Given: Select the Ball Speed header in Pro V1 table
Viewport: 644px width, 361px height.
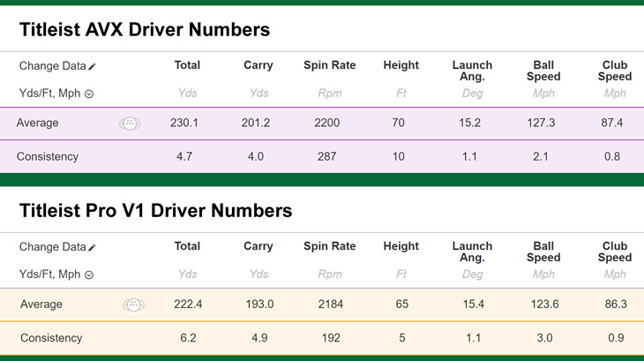Looking at the screenshot, I should [543, 252].
